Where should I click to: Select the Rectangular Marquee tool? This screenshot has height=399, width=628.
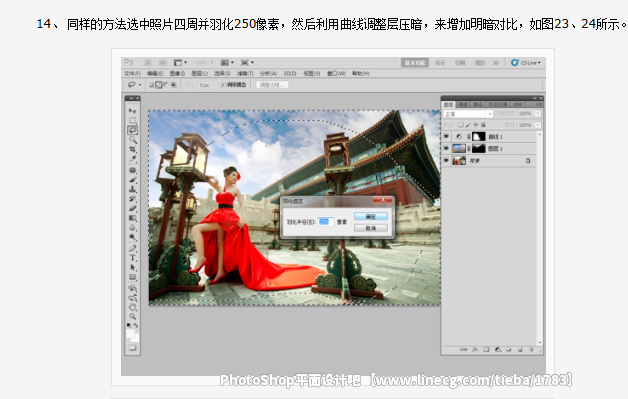pos(133,120)
